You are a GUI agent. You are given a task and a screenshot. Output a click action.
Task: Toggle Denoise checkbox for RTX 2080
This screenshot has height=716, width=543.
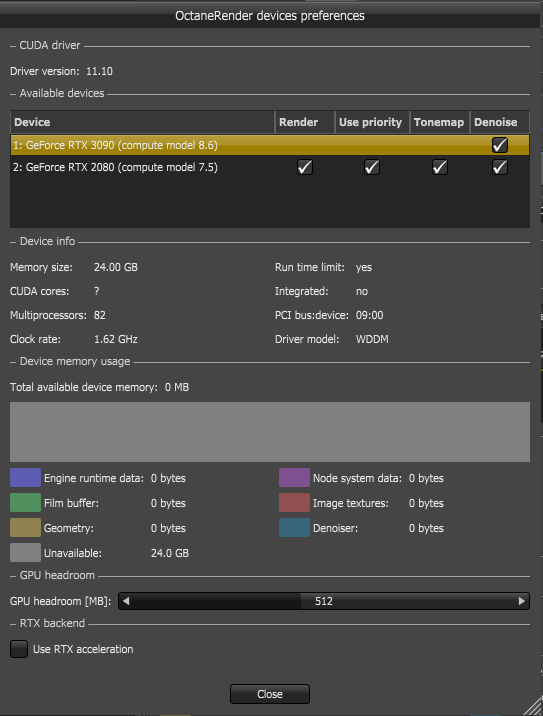tap(500, 167)
